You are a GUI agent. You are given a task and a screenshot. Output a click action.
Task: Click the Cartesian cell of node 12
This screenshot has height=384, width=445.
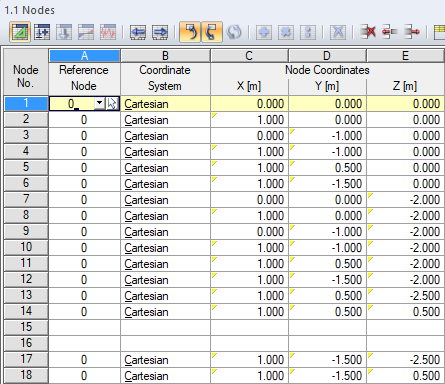point(165,280)
